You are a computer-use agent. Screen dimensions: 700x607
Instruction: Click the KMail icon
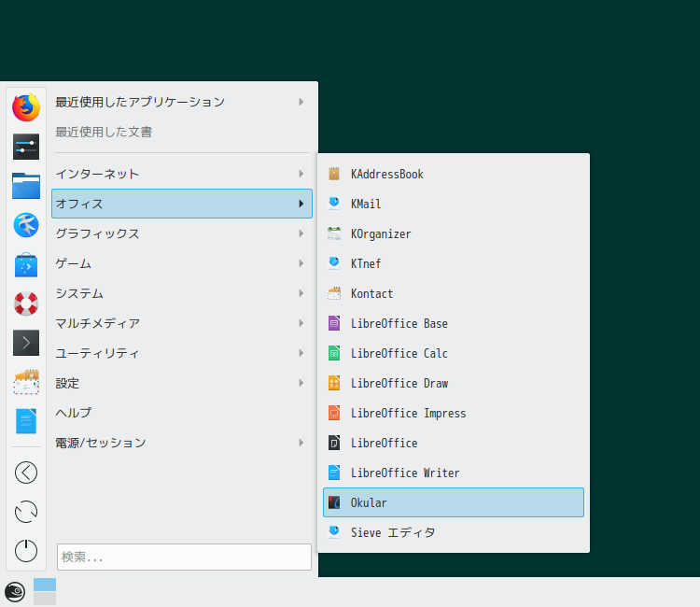coord(334,204)
